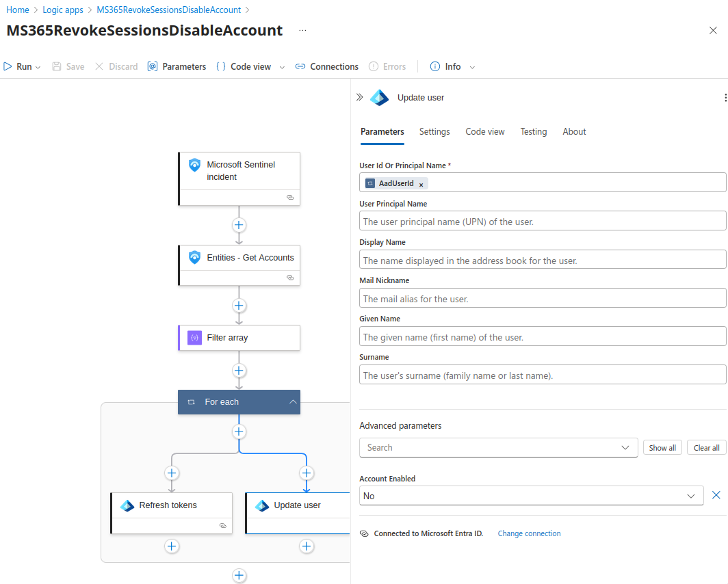Open the ellipsis menu beside the title
Viewport: 728px width, 584px height.
click(x=302, y=30)
